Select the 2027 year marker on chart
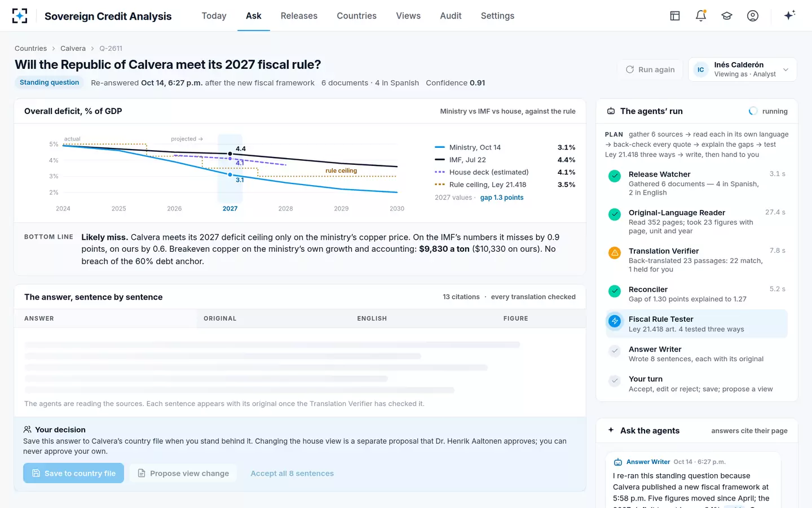Image resolution: width=812 pixels, height=508 pixels. (230, 208)
